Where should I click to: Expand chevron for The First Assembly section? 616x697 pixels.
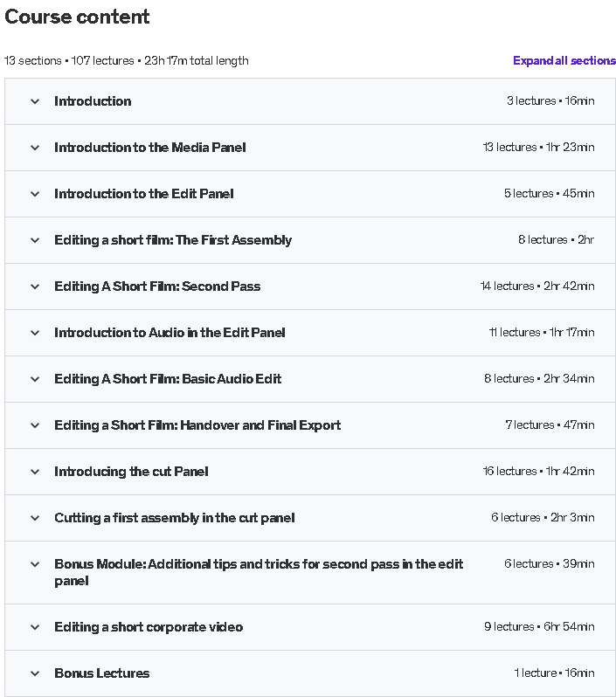tap(35, 240)
